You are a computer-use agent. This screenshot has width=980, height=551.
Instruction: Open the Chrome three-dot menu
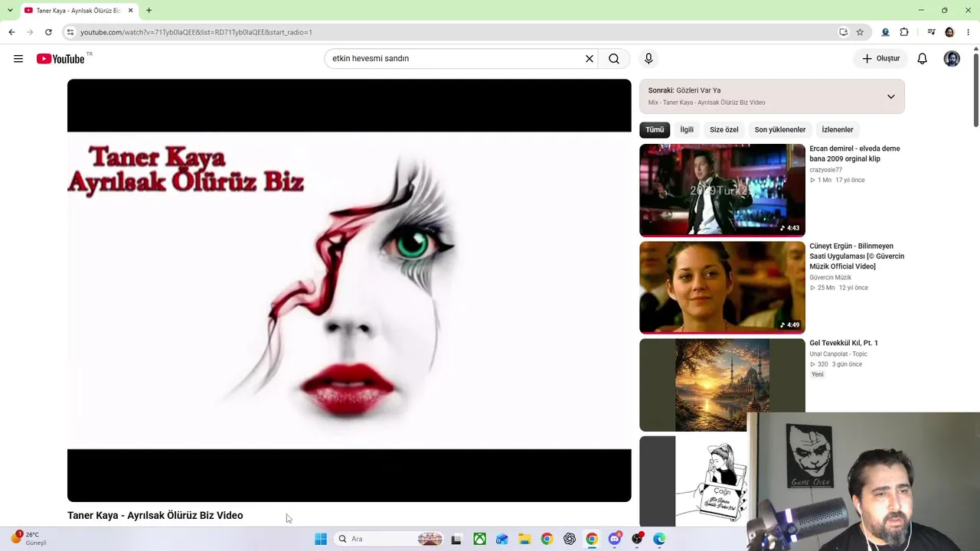(969, 32)
